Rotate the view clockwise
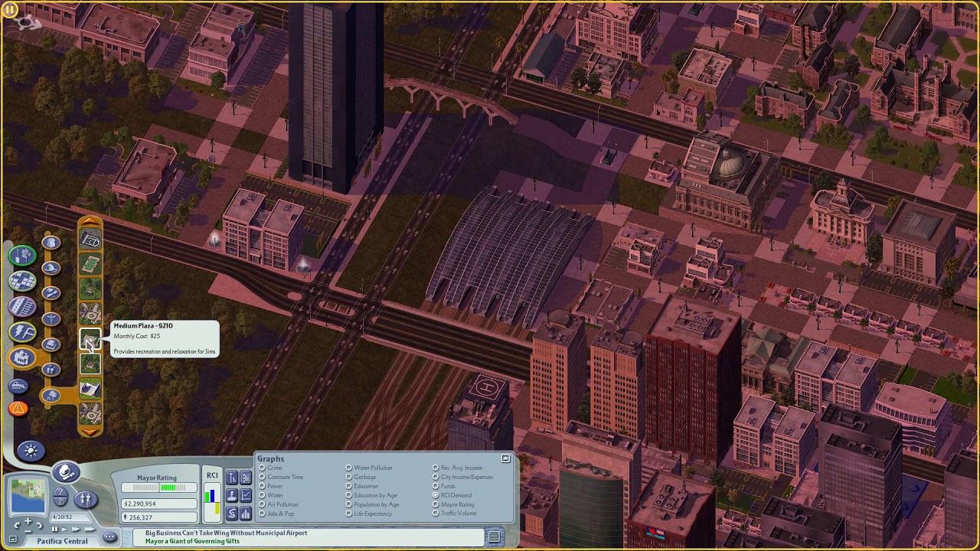This screenshot has height=551, width=980. coord(40,525)
